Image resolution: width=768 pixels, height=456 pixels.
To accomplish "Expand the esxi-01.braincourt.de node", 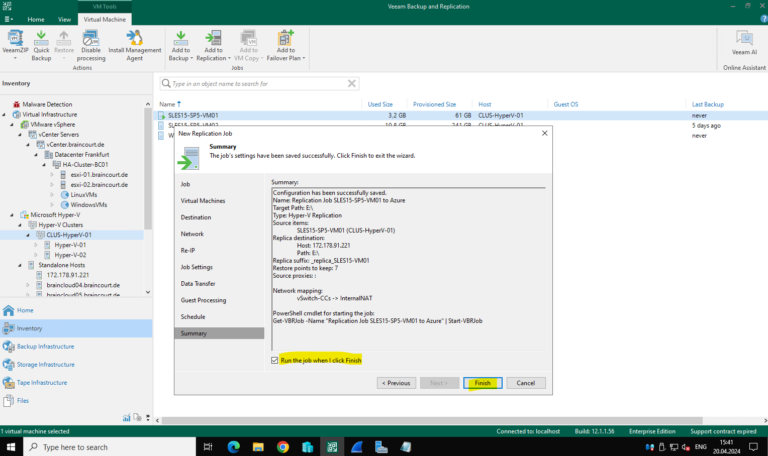I will pos(52,175).
